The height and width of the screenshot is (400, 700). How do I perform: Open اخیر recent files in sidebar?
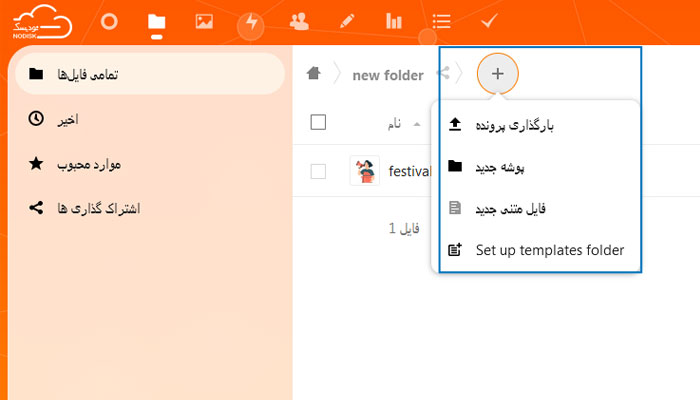[x=150, y=119]
